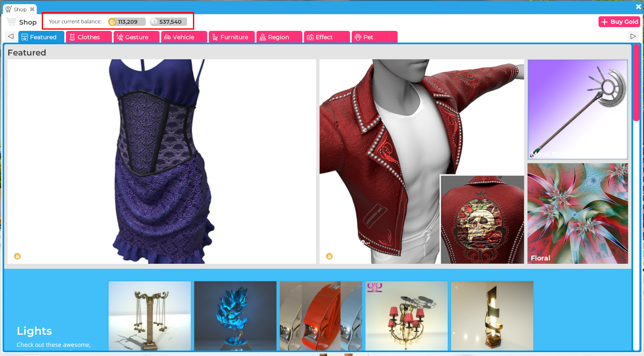Click the shopping cart Shop icon
Viewport: 644px width, 356px height.
pyautogui.click(x=11, y=22)
